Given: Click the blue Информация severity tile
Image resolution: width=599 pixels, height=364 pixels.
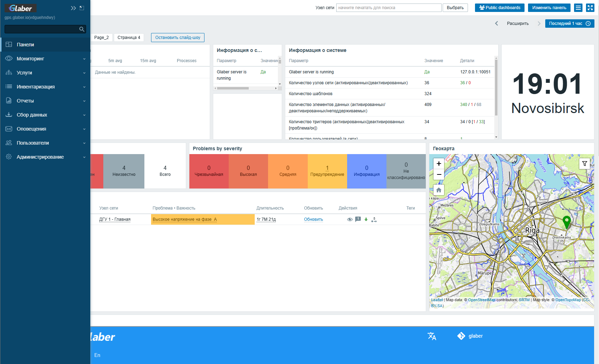Looking at the screenshot, I should (x=367, y=171).
